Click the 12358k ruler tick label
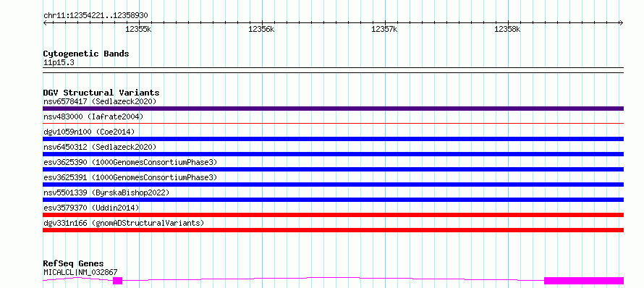This screenshot has height=288, width=644. (x=508, y=29)
